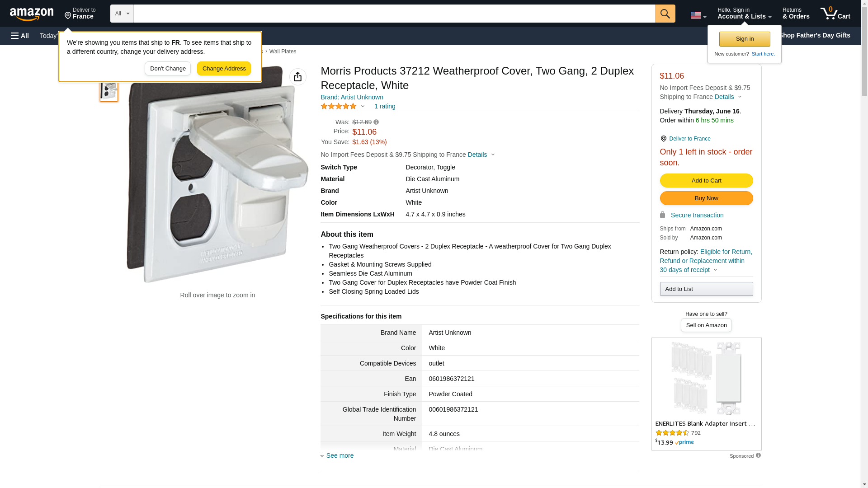Open Returns & Orders
868x488 pixels.
coord(796,14)
